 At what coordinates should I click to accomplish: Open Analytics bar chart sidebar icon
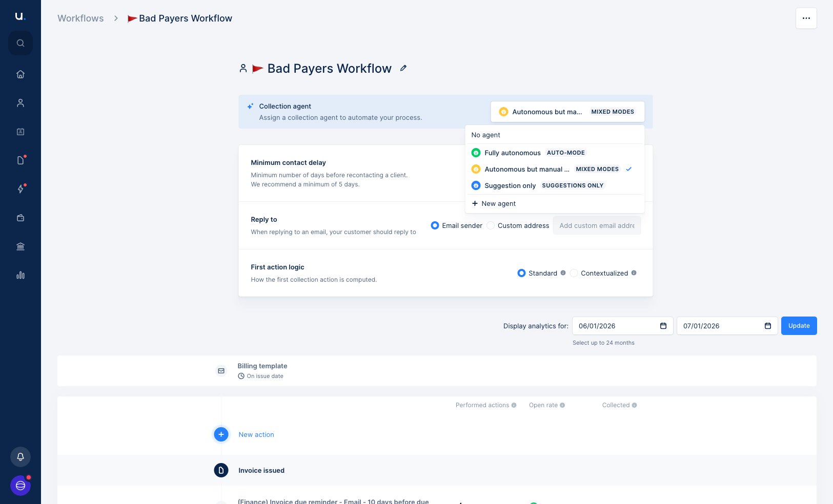coord(21,275)
